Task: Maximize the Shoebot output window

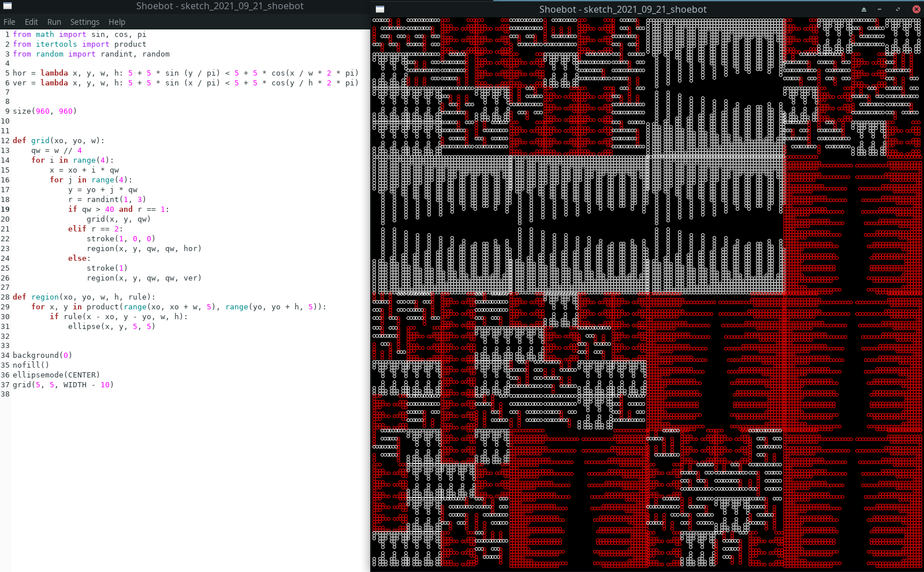Action: (x=897, y=9)
